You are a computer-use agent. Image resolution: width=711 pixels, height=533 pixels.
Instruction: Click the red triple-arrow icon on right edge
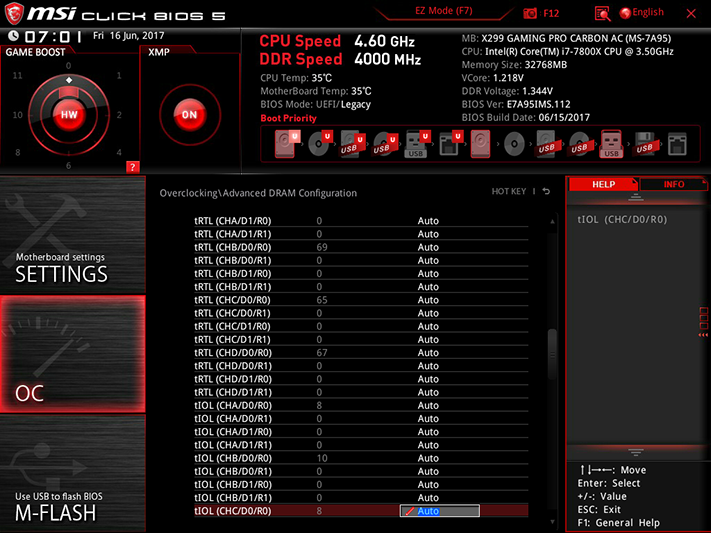(x=703, y=335)
